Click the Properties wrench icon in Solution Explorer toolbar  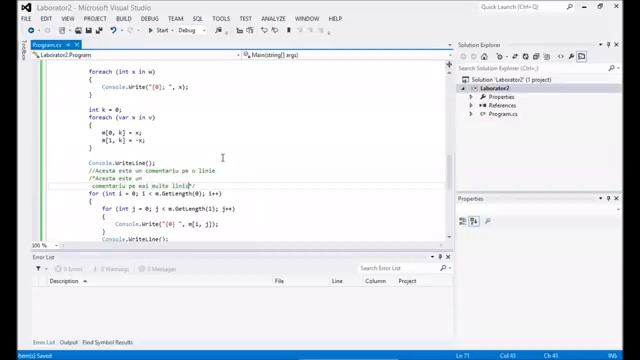(x=571, y=57)
